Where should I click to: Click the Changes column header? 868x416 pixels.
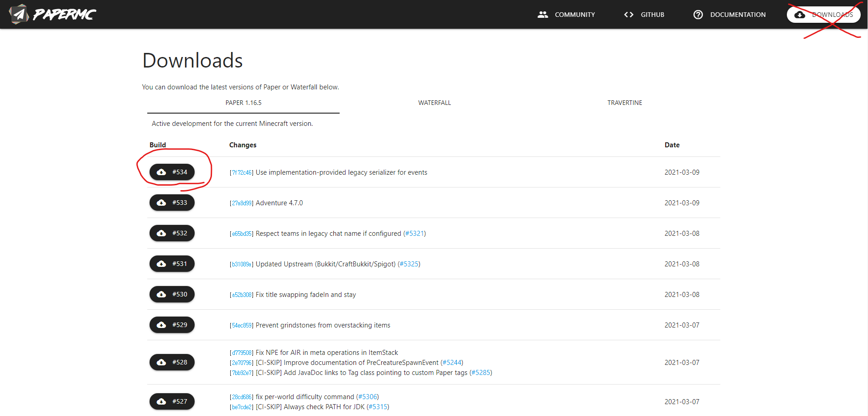[243, 145]
